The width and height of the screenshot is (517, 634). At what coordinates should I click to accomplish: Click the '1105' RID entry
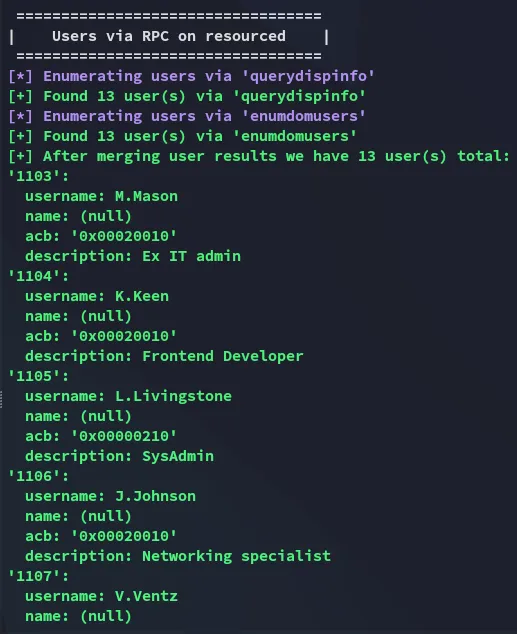(x=39, y=376)
